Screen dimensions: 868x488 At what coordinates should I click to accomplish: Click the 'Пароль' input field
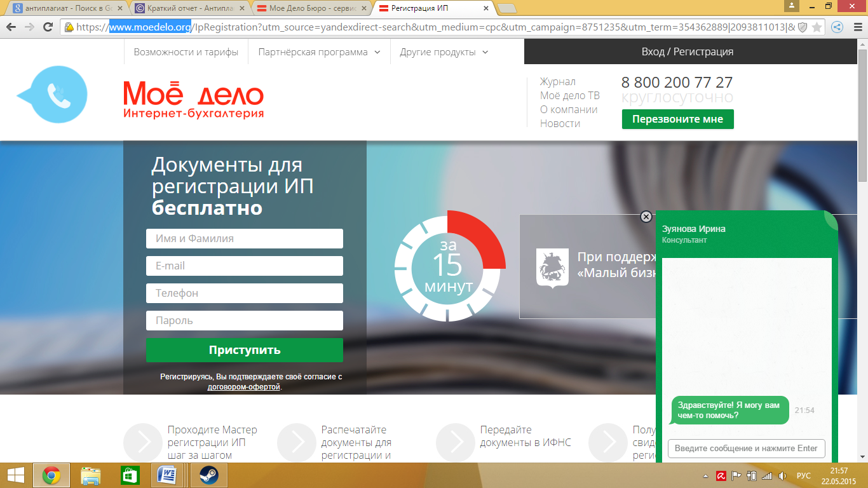coord(245,320)
